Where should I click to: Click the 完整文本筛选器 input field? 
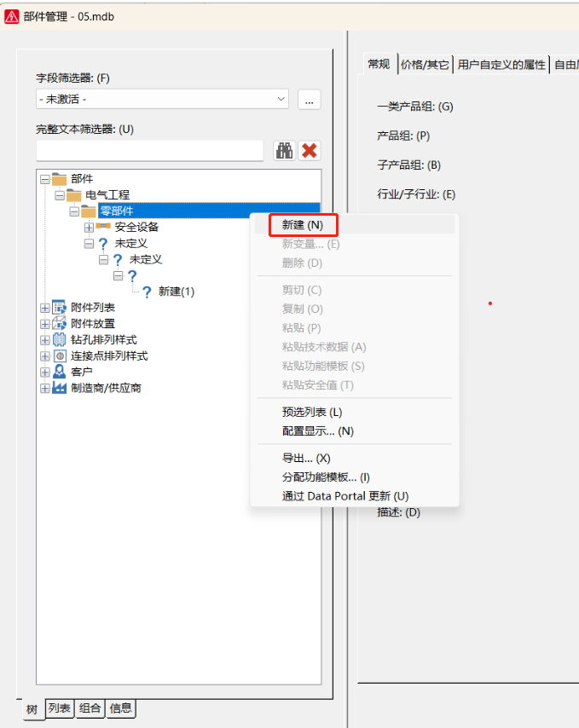click(149, 150)
